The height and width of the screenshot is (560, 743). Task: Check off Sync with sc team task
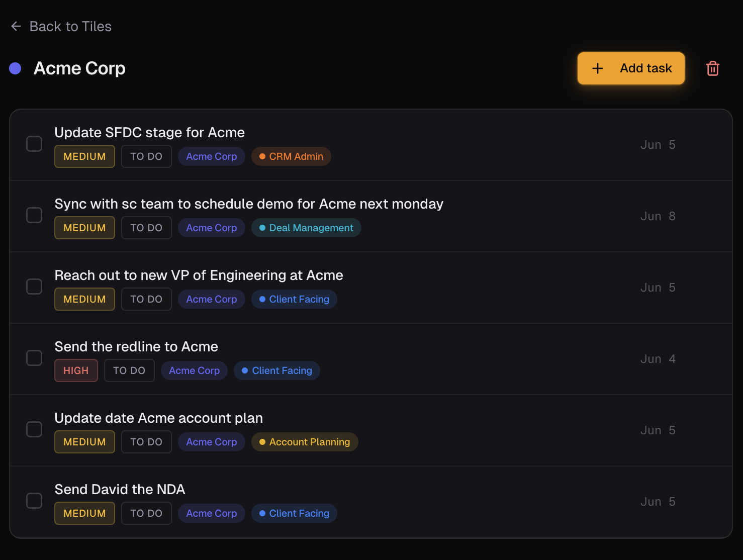tap(34, 215)
